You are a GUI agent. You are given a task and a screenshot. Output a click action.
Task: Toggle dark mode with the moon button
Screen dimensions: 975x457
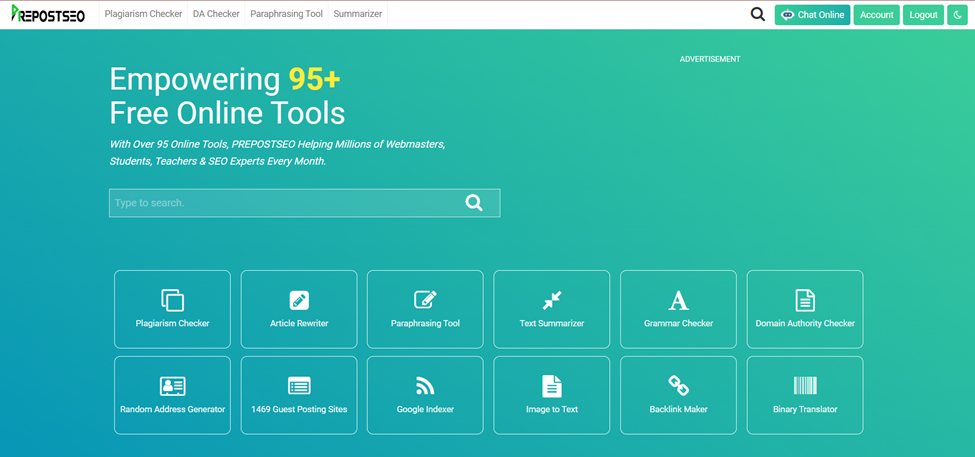(960, 15)
